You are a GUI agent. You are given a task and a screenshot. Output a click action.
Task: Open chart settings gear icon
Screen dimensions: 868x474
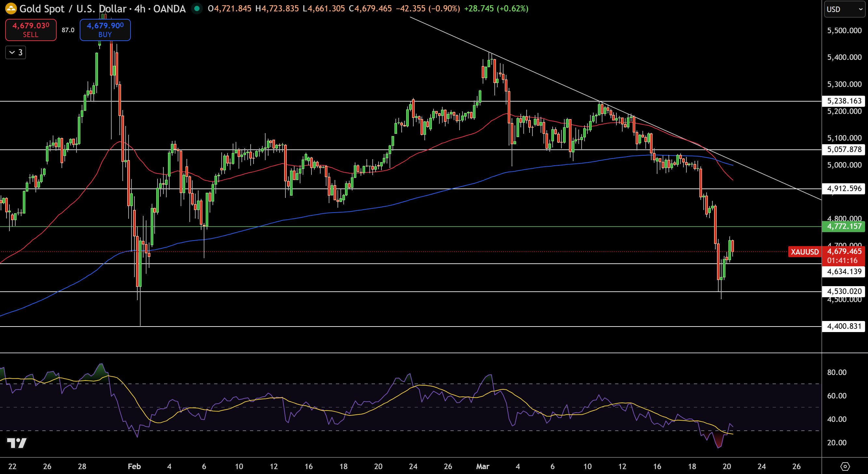click(845, 467)
